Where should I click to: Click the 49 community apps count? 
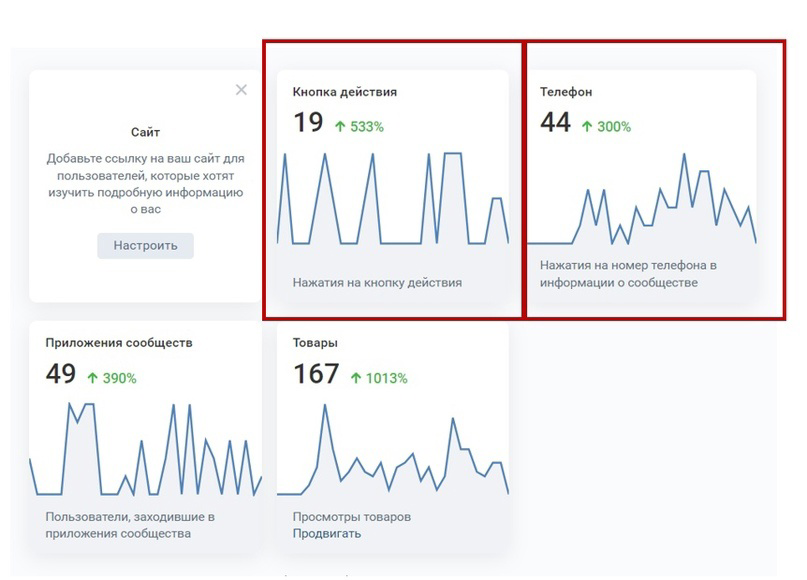[x=61, y=374]
